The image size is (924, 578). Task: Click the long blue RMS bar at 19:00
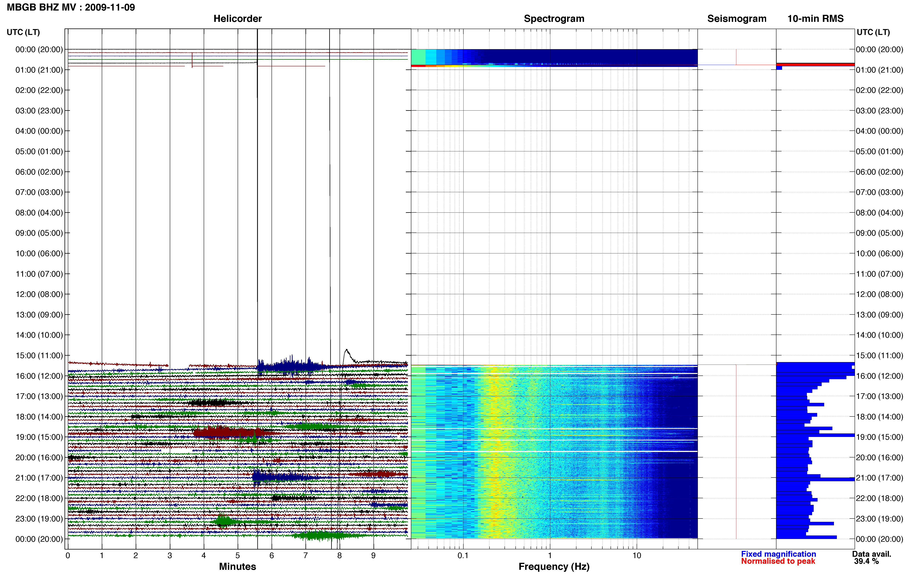pyautogui.click(x=815, y=435)
